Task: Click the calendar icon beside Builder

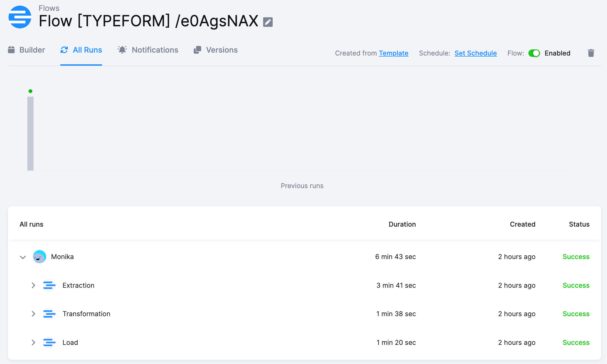Action: [x=12, y=50]
